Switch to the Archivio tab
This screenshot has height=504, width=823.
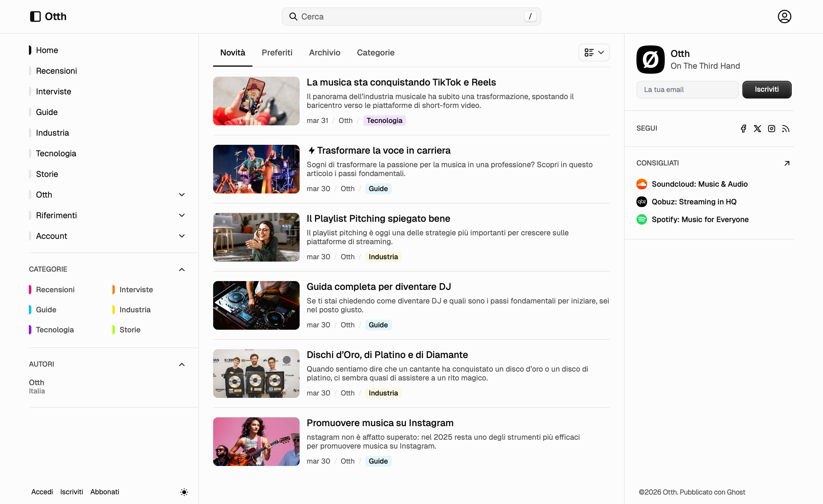(x=324, y=52)
